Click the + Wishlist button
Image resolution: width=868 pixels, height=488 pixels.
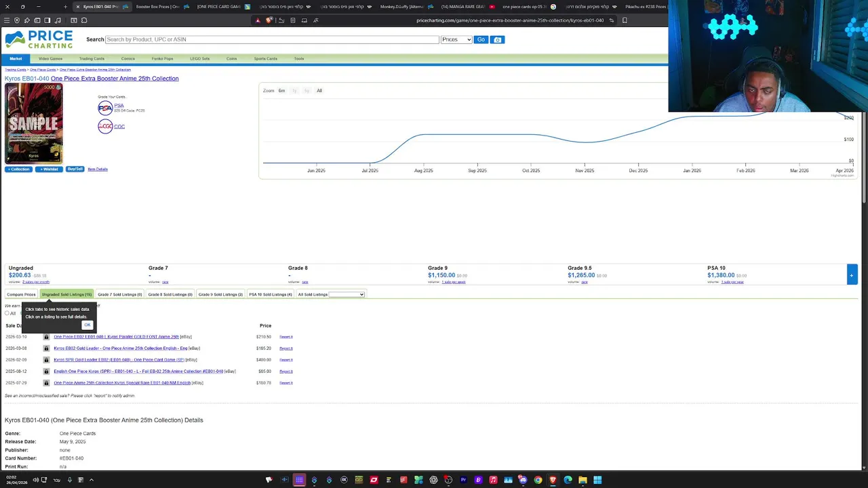pyautogui.click(x=49, y=169)
